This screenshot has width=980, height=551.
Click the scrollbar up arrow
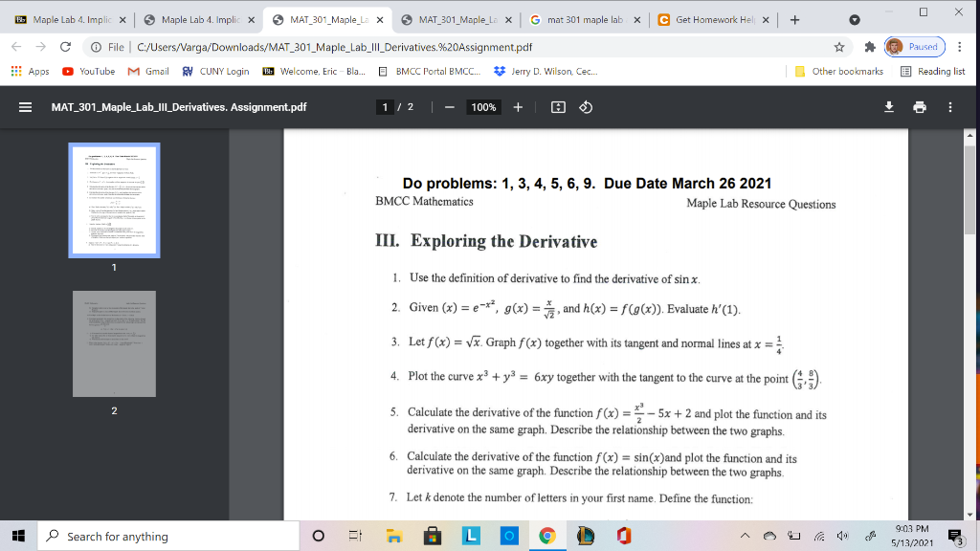coord(969,135)
